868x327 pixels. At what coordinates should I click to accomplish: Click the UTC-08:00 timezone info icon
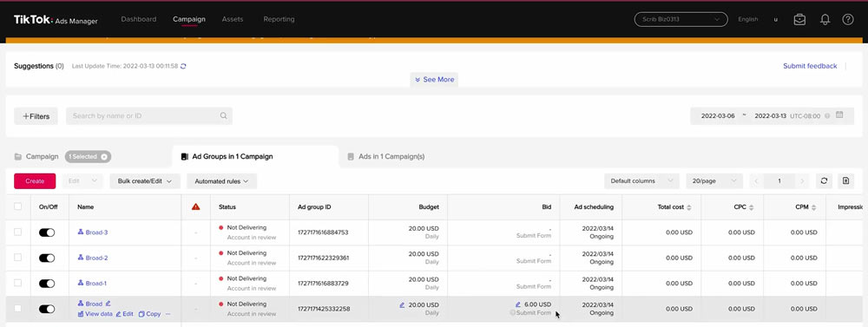tap(827, 116)
